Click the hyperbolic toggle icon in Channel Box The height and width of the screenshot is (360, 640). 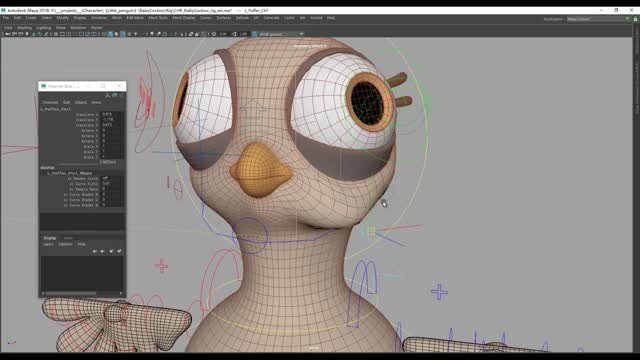click(121, 95)
